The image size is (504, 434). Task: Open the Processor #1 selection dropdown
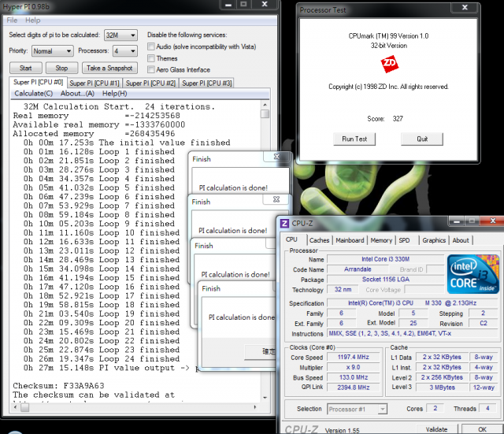tap(357, 409)
